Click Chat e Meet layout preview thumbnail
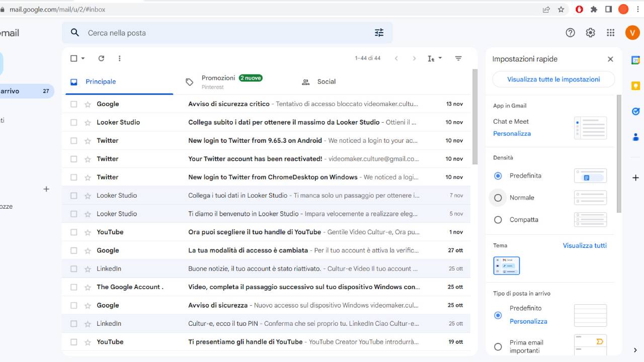 (x=590, y=128)
